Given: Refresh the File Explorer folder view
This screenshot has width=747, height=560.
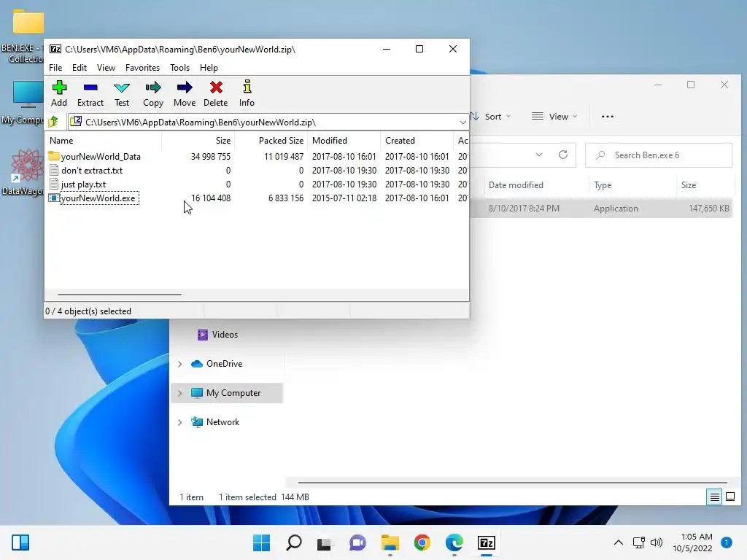Looking at the screenshot, I should point(563,155).
